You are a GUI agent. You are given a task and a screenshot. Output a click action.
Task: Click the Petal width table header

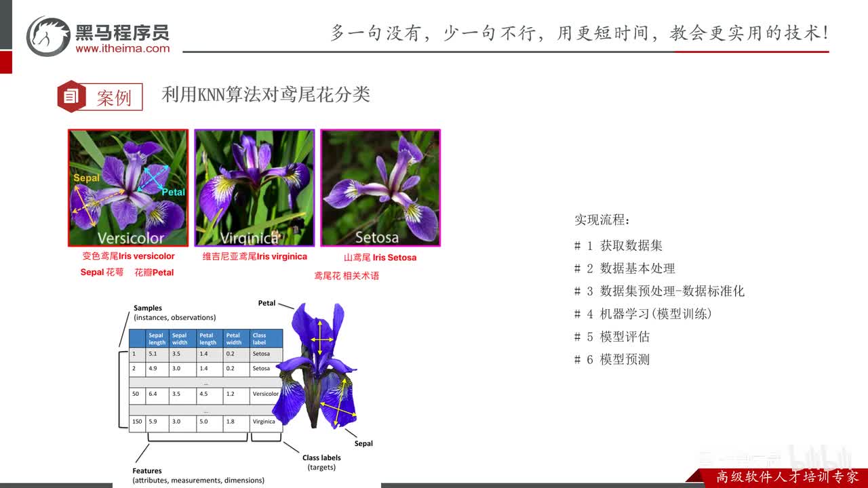(236, 339)
